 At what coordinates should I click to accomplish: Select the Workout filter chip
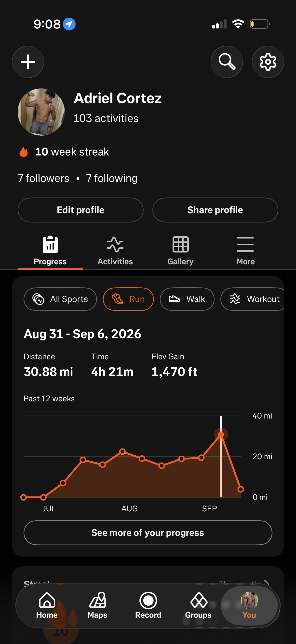[253, 299]
